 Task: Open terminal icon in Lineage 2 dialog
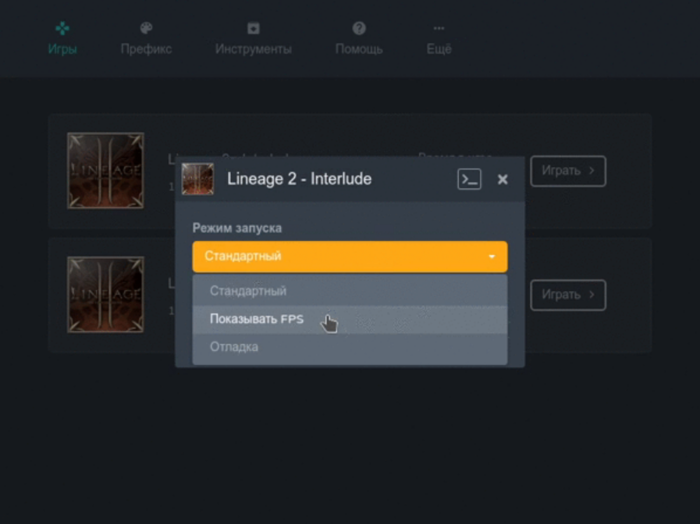click(469, 179)
